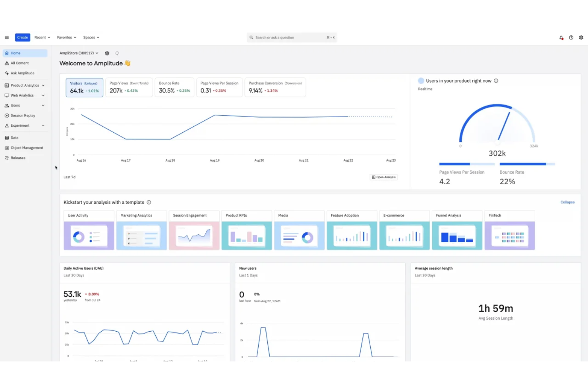
Task: Open the Spaces dropdown
Action: tap(91, 37)
